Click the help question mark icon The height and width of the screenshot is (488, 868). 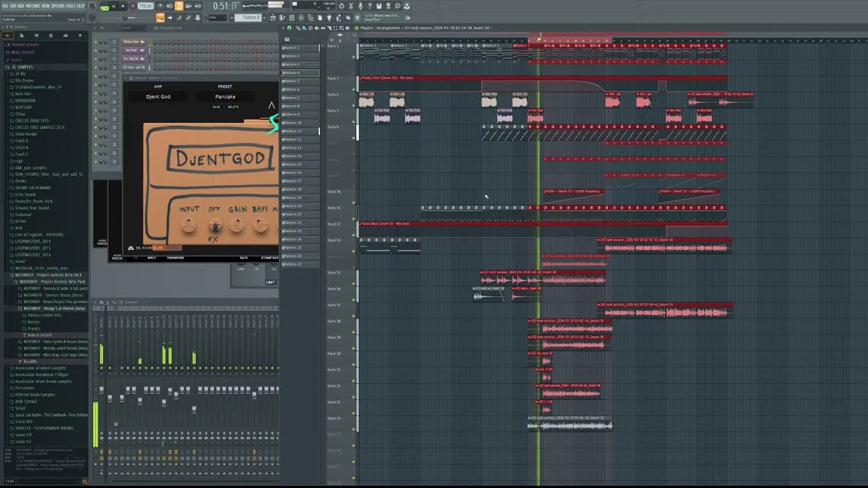[x=370, y=6]
